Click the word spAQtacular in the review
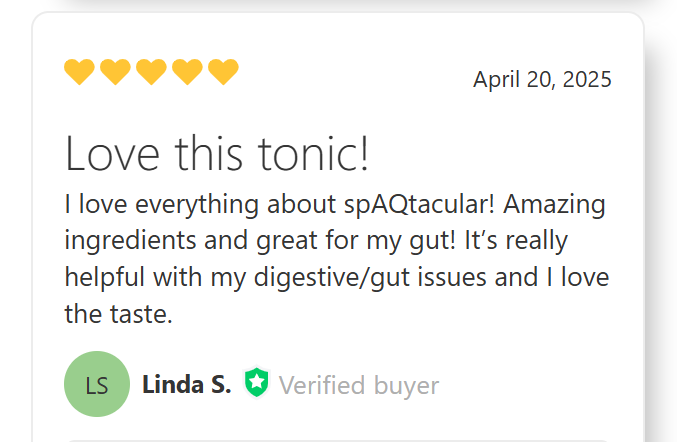Image resolution: width=677 pixels, height=442 pixels. (x=419, y=204)
